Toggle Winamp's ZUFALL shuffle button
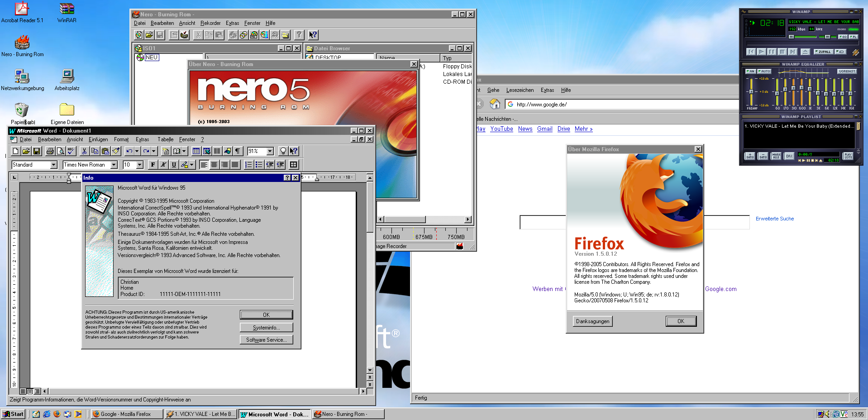Image resolution: width=868 pixels, height=420 pixels. tap(824, 52)
